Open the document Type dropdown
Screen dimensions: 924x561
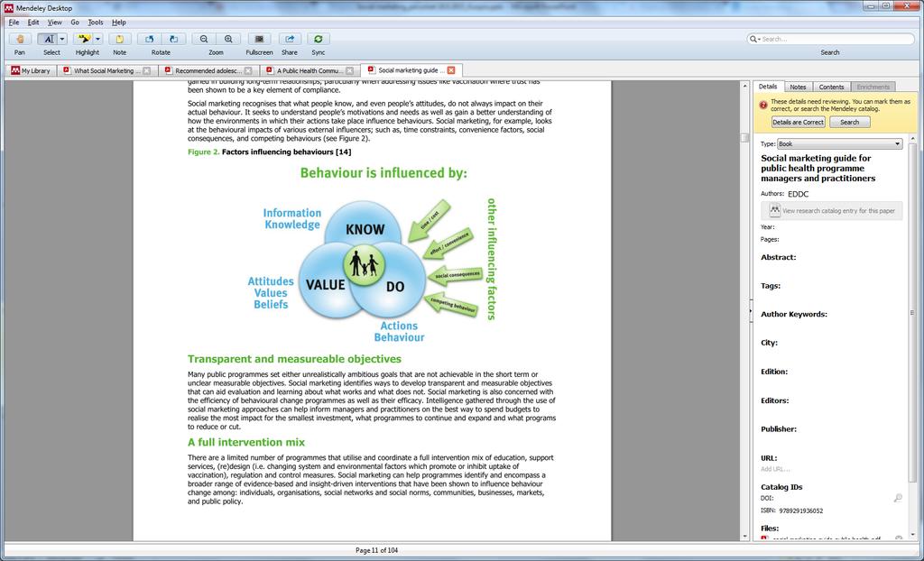click(840, 143)
